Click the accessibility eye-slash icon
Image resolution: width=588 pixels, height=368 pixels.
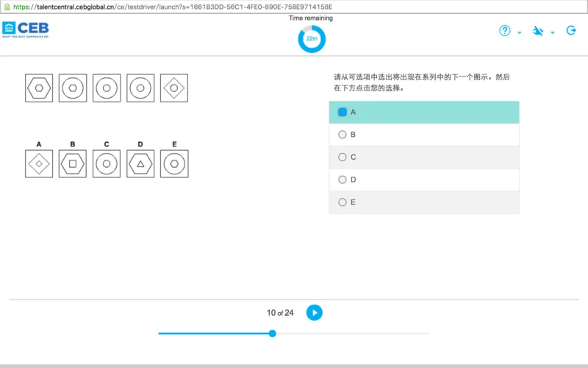[x=538, y=31]
